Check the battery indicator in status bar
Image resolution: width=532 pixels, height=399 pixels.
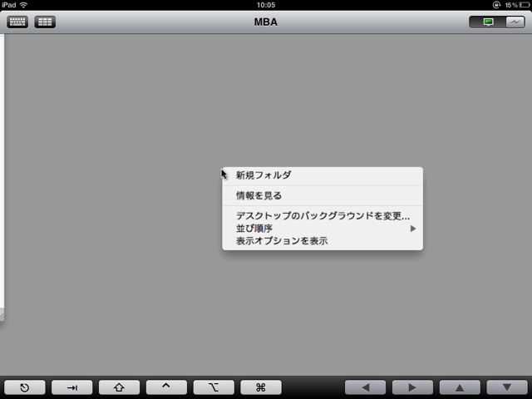pyautogui.click(x=524, y=5)
